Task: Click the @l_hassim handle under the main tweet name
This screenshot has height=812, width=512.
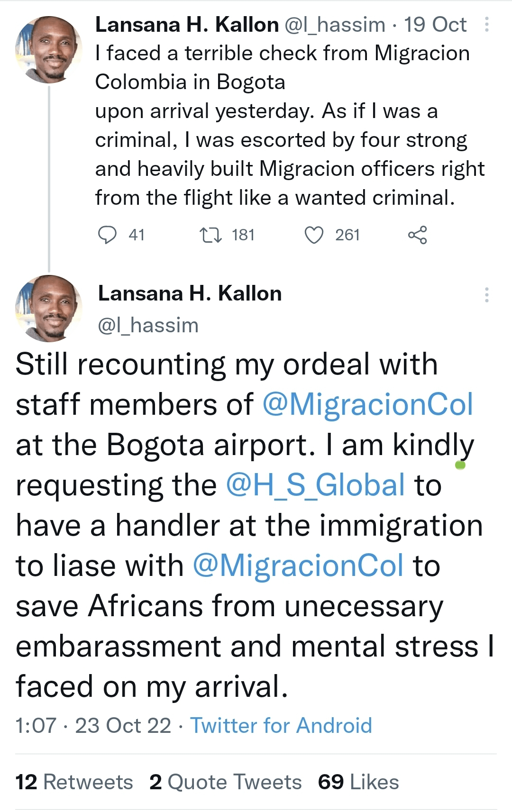Action: point(148,326)
